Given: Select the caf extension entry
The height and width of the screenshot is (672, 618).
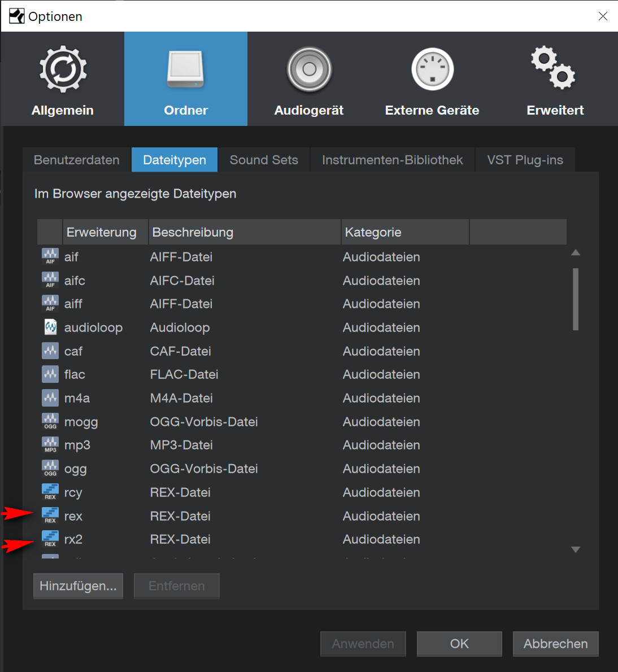Looking at the screenshot, I should 73,351.
